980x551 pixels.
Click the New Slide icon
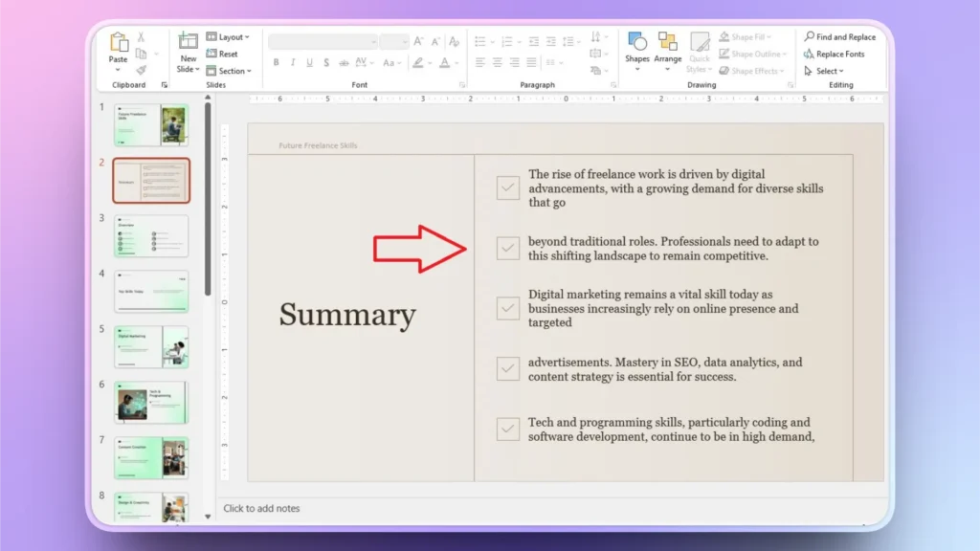pos(188,42)
